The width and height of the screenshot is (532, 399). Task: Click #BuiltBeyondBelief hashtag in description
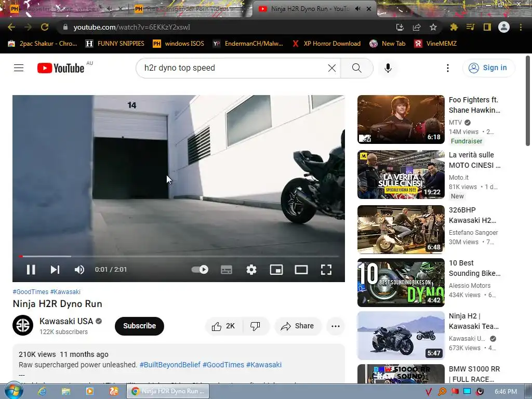point(170,365)
